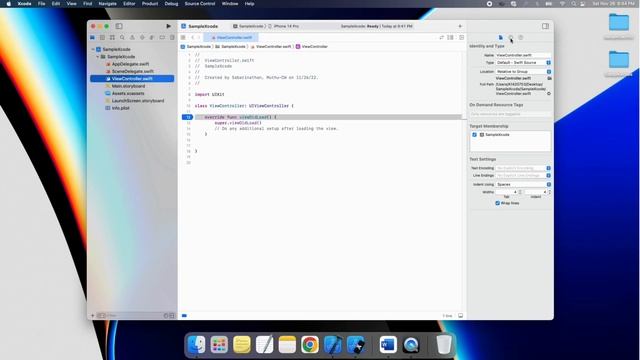640x360 pixels.
Task: Click the add file plus at navigator bottom
Action: 93,316
